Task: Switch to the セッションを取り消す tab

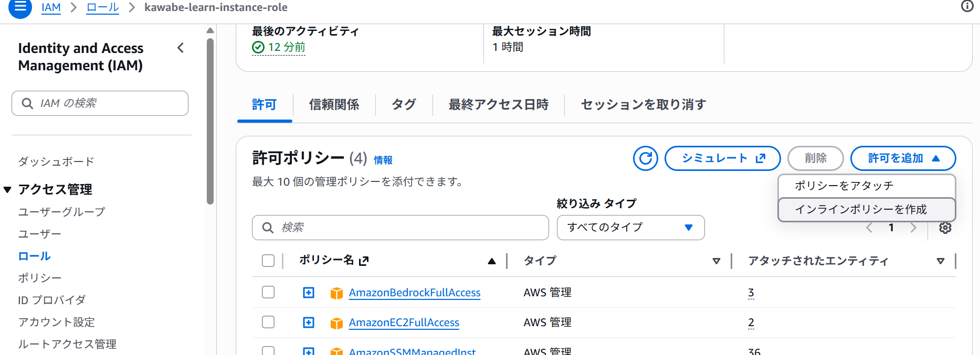Action: pyautogui.click(x=643, y=105)
